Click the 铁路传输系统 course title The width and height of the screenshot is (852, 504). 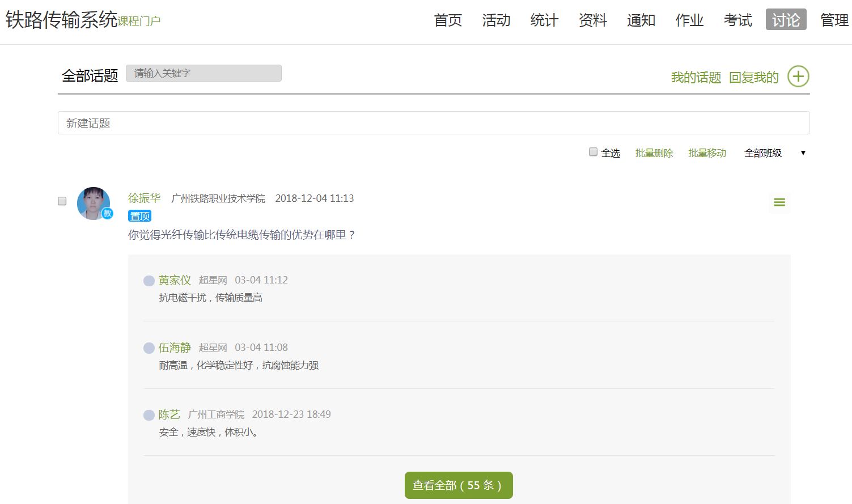click(61, 20)
